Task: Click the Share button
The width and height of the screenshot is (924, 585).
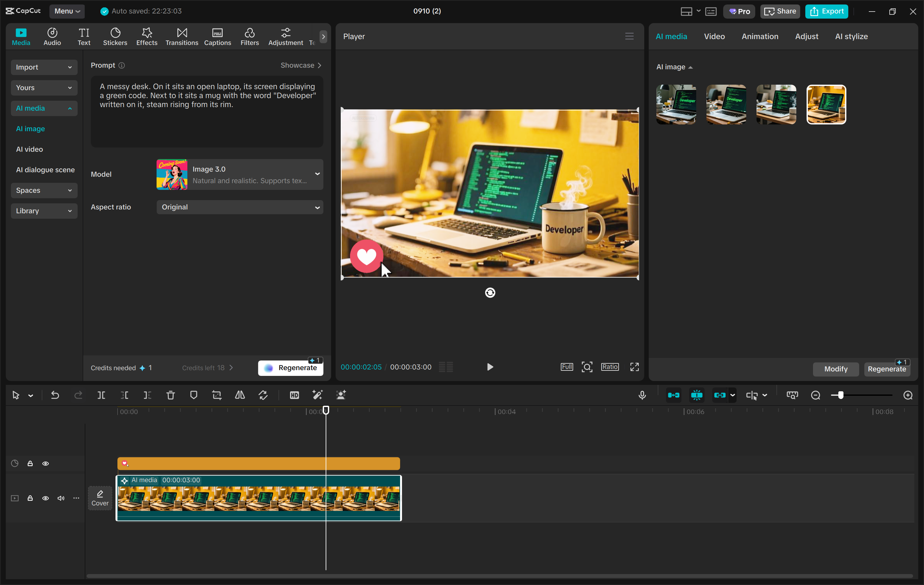Action: 780,12
